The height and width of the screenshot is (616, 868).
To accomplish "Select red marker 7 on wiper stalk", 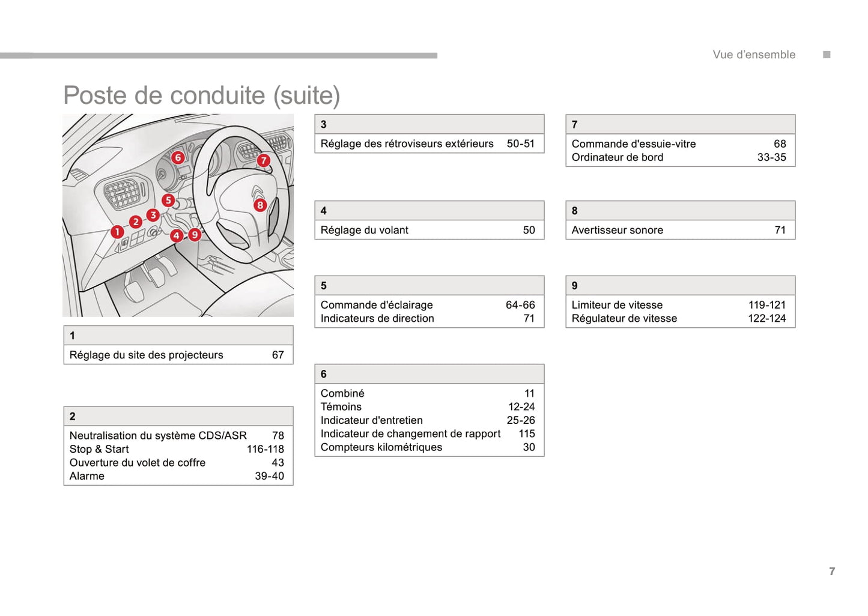I will point(263,160).
